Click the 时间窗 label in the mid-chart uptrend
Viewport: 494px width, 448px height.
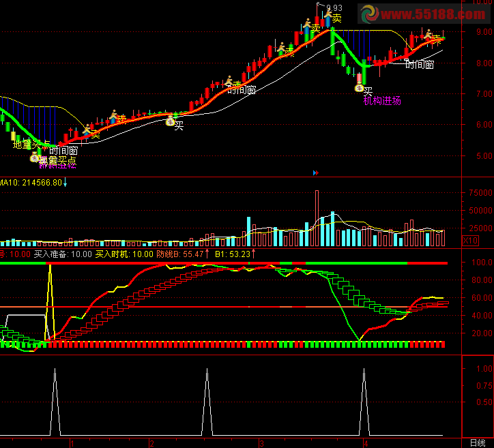242,90
